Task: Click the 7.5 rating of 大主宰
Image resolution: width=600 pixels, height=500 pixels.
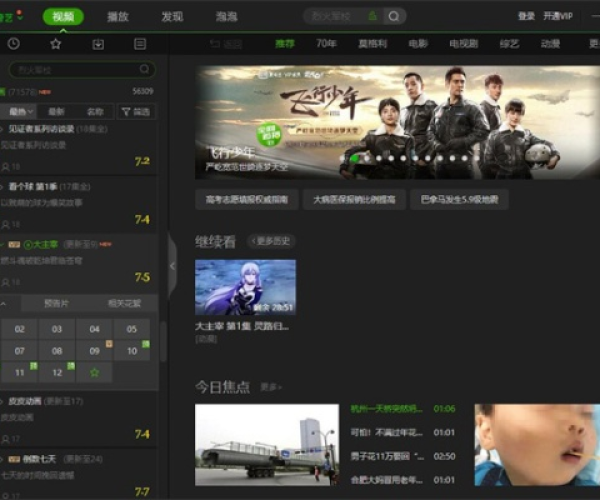Action: coord(142,277)
